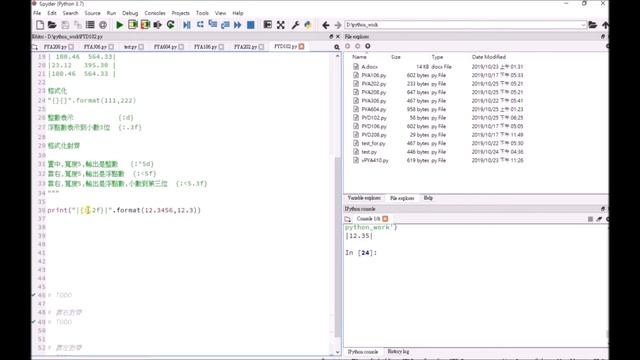The image size is (640, 360).
Task: Re-run the last script
Action: tap(171, 25)
